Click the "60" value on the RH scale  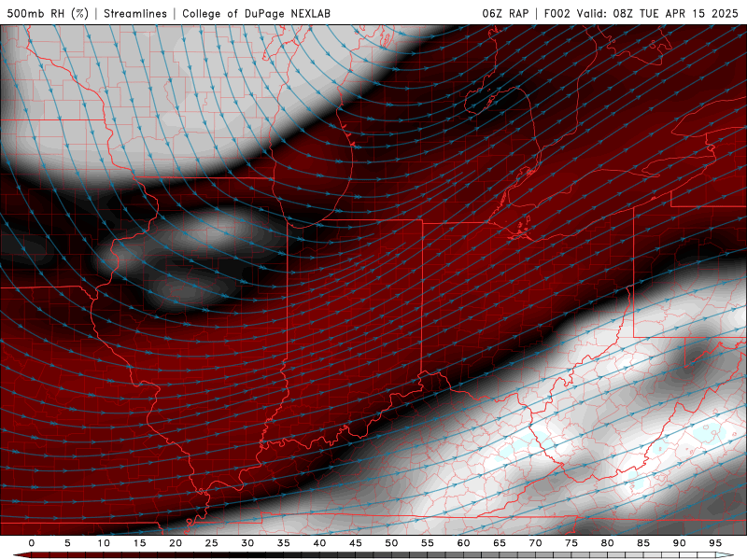tap(463, 543)
